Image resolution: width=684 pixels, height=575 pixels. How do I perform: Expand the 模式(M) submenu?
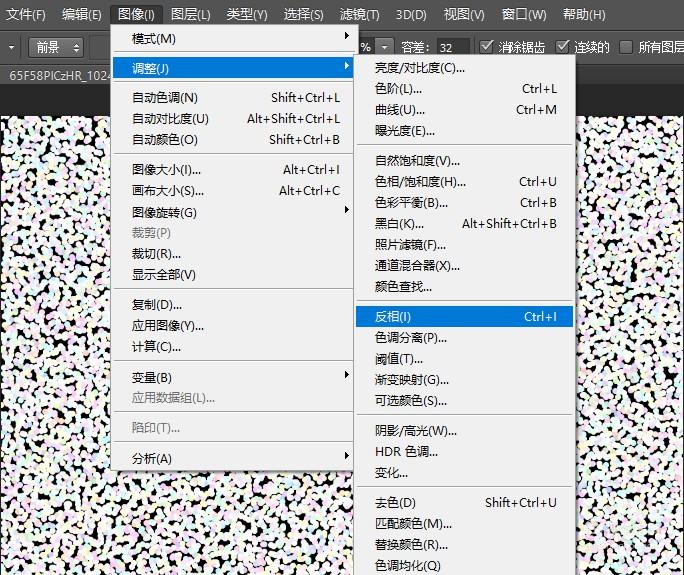pos(233,38)
